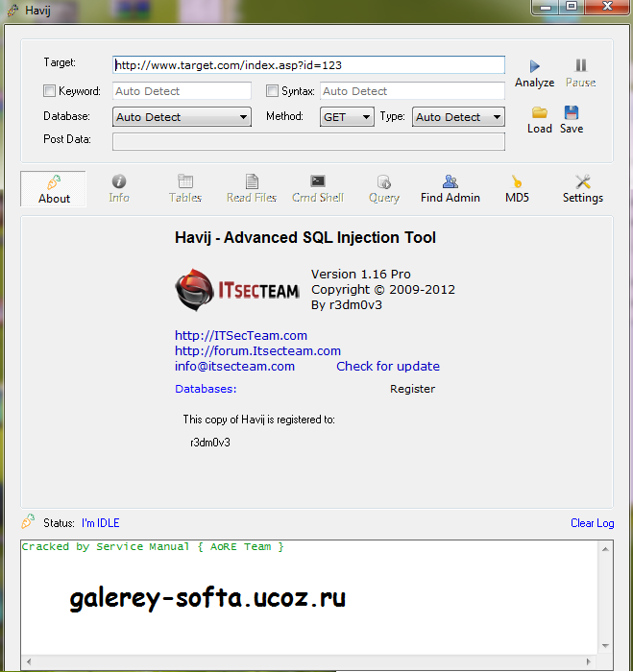
Task: Open the MD5 cracker tool
Action: (517, 189)
